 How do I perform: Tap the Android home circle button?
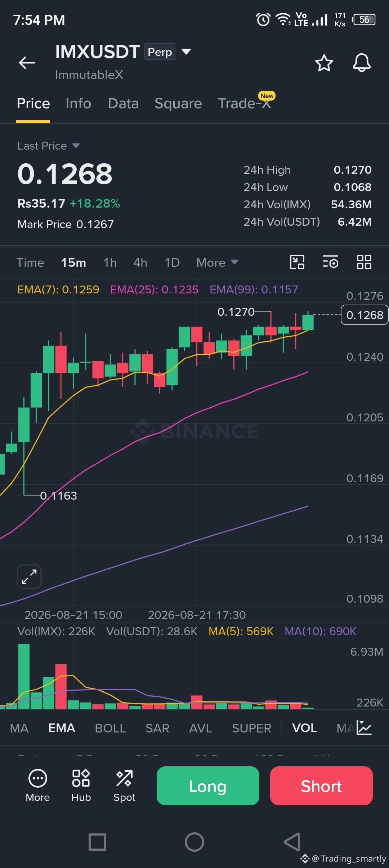(x=194, y=842)
